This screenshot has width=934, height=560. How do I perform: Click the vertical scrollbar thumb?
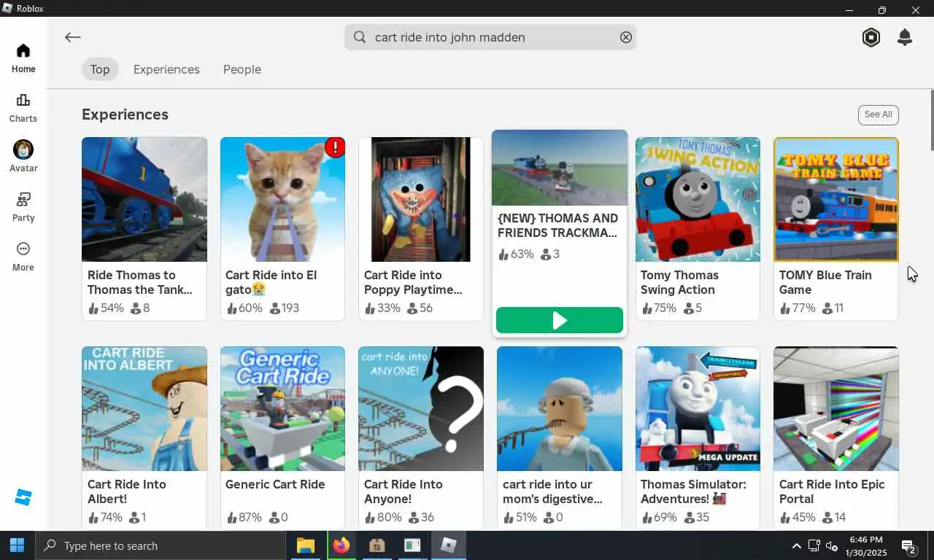(x=931, y=120)
